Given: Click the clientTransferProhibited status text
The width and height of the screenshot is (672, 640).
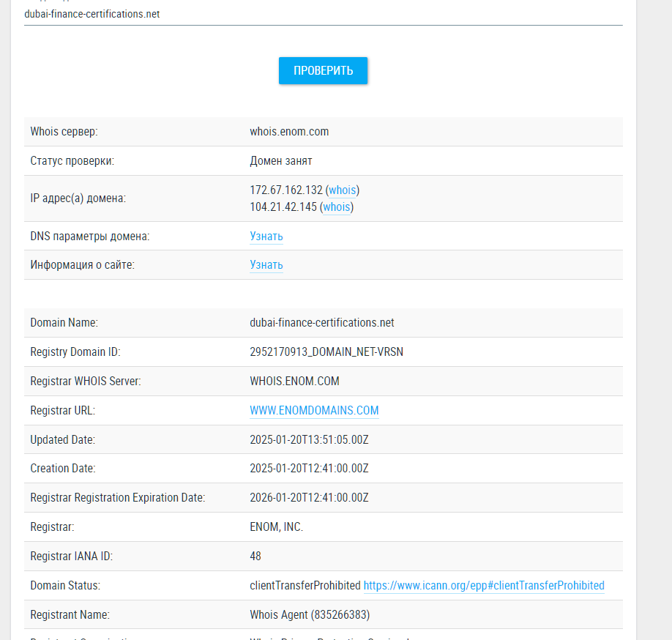Looking at the screenshot, I should pyautogui.click(x=305, y=586).
